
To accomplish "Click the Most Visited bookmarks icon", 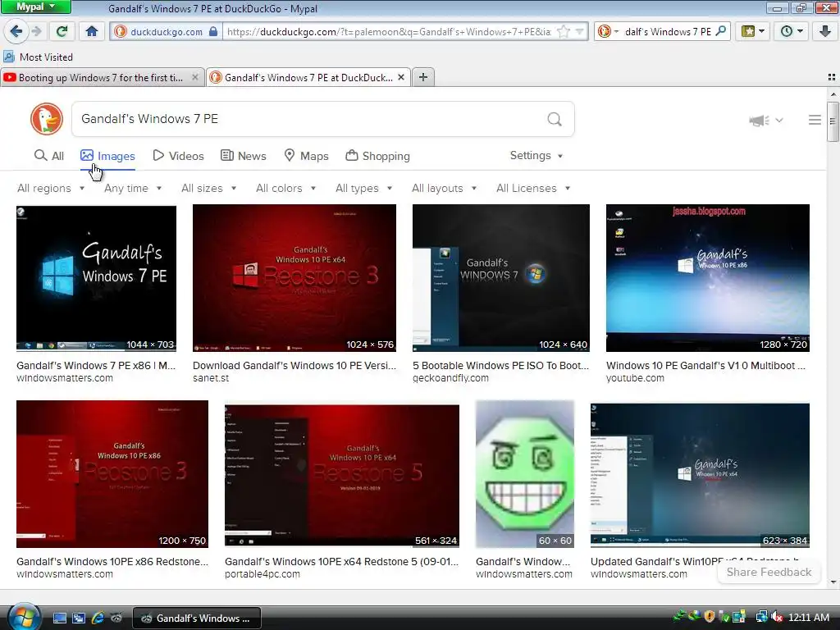I will (9, 57).
